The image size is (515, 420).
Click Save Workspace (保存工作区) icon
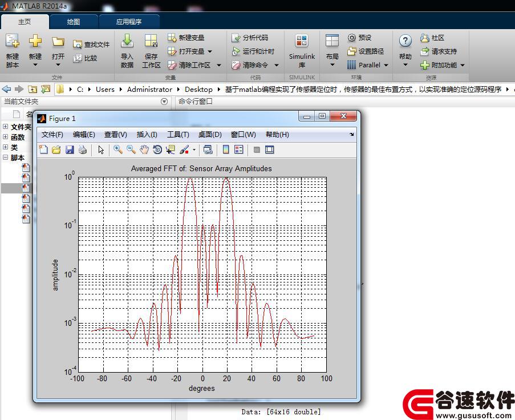151,41
